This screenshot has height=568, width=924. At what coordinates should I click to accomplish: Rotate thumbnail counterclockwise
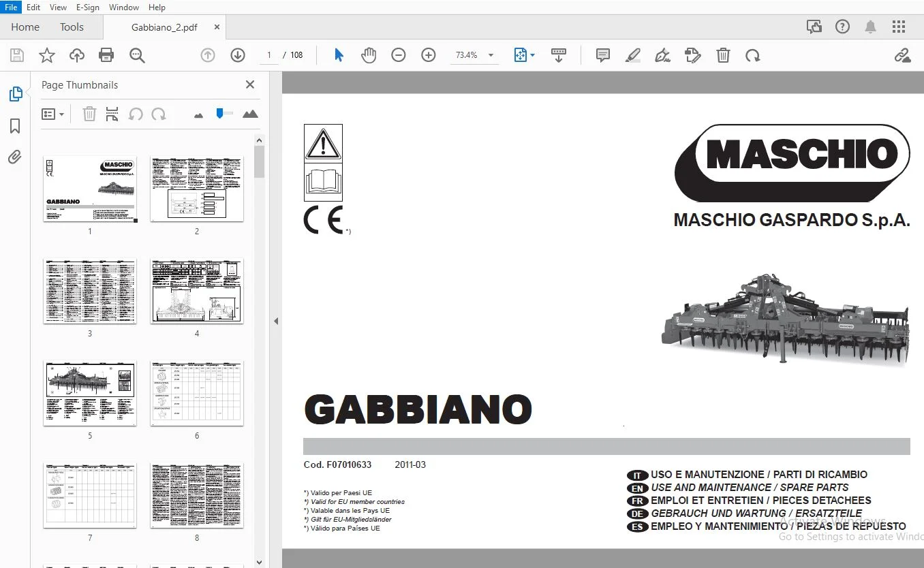136,114
